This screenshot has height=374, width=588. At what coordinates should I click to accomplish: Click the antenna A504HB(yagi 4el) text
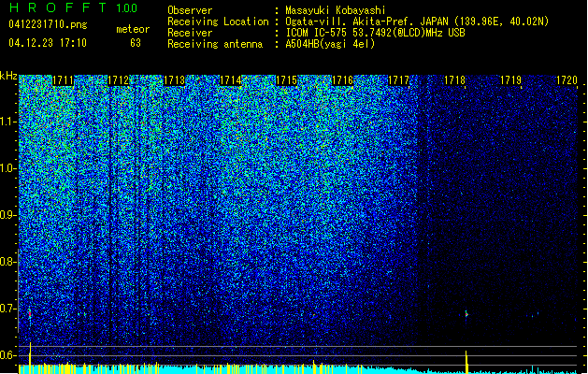tap(330, 44)
